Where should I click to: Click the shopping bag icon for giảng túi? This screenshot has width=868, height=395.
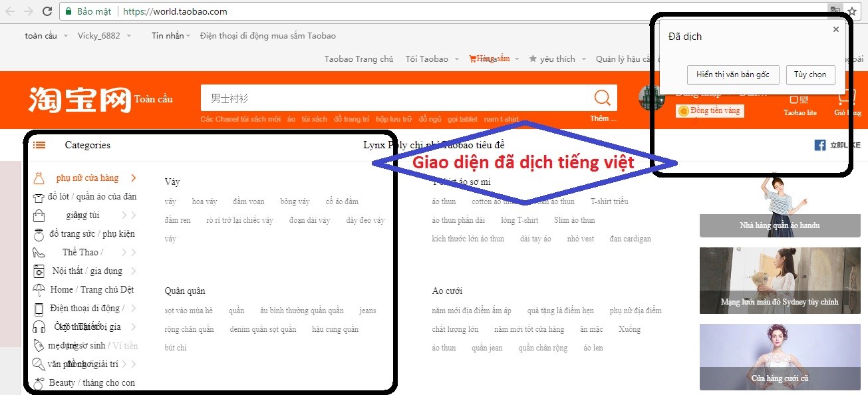tap(39, 215)
